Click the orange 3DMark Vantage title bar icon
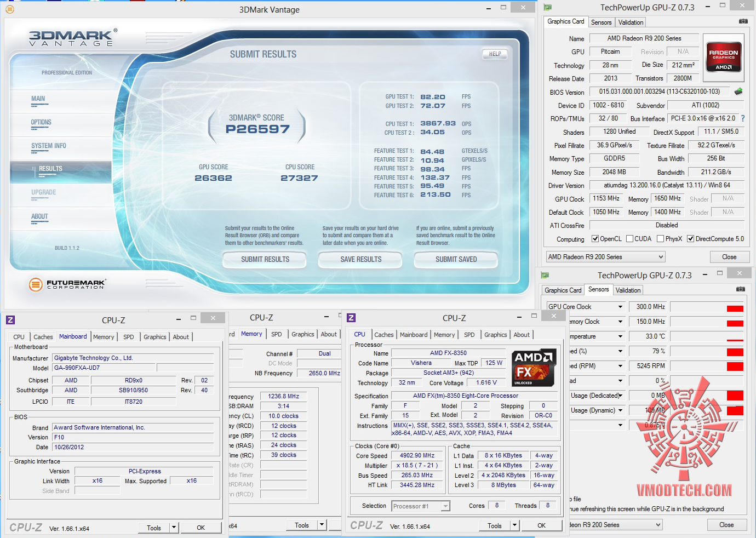 tap(9, 9)
